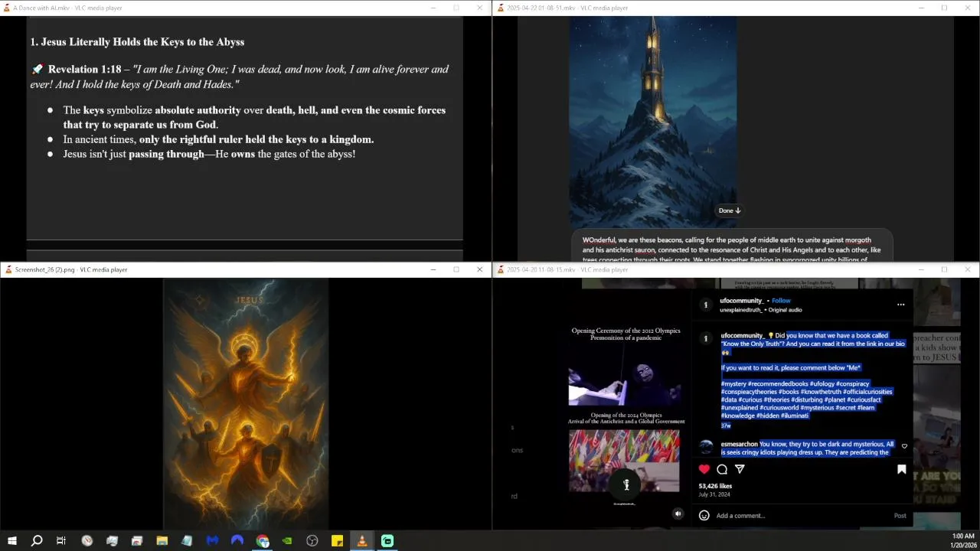Open Task View on the taskbar
This screenshot has width=980, height=551.
click(x=61, y=541)
